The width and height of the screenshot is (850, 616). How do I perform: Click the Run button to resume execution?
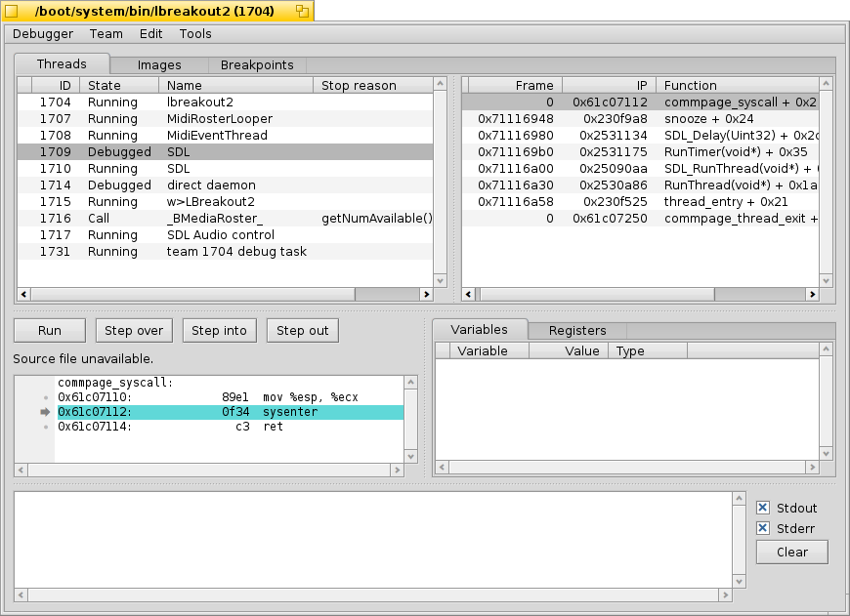click(49, 330)
